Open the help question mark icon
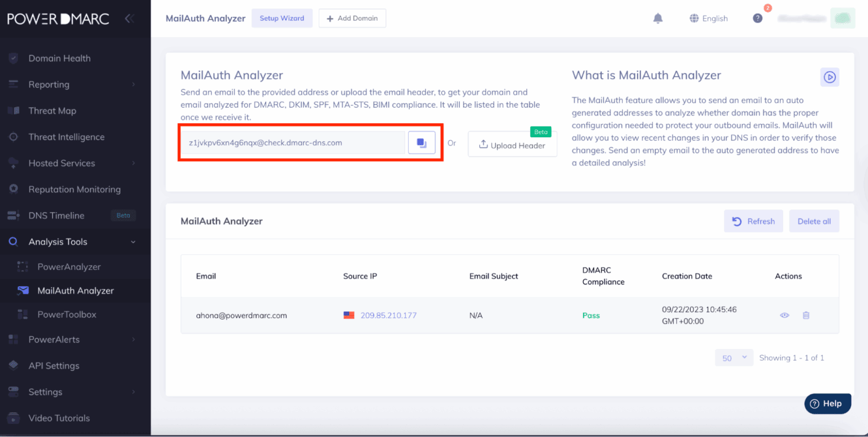The image size is (868, 437). tap(757, 18)
